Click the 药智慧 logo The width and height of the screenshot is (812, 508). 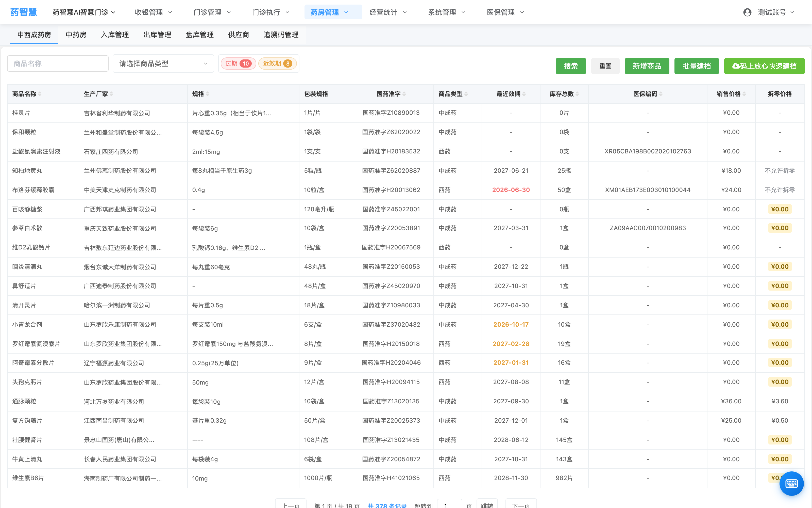tap(24, 12)
